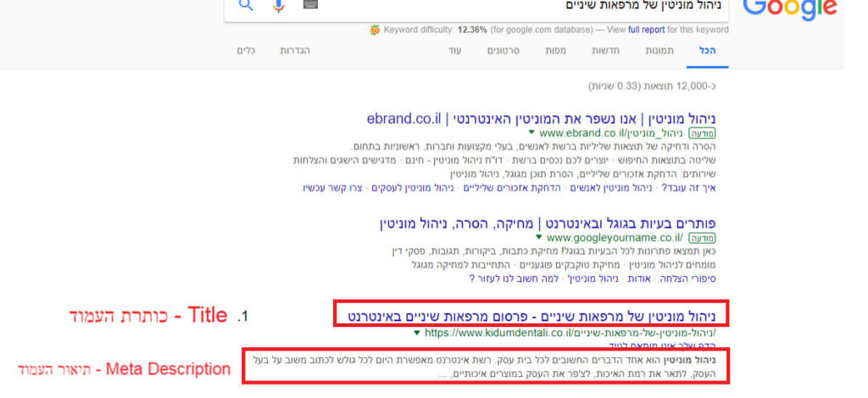Click the result count text כ-12,000 תוצאות
Viewport: 868px width, 398px height.
[653, 86]
